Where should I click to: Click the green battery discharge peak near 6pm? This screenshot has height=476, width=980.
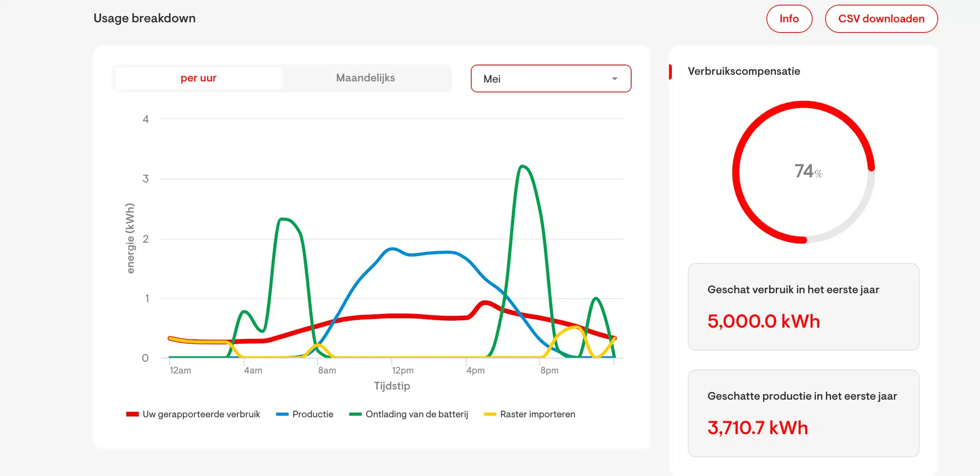pos(522,167)
